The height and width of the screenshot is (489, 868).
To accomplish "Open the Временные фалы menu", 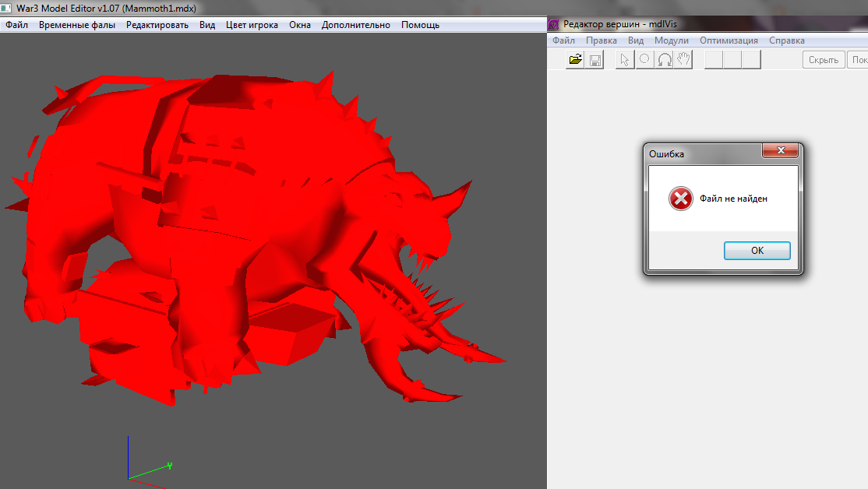I will pyautogui.click(x=77, y=25).
